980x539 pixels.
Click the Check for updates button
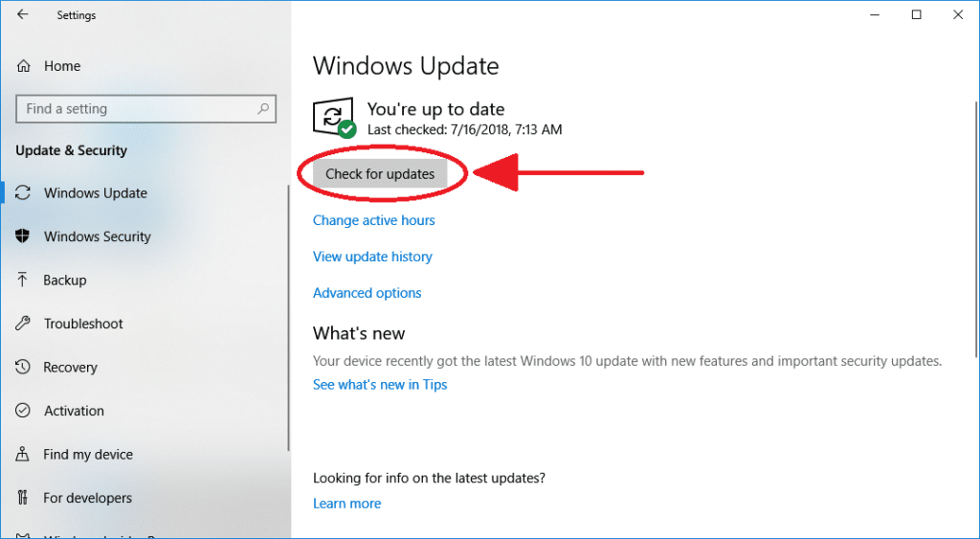pos(380,174)
